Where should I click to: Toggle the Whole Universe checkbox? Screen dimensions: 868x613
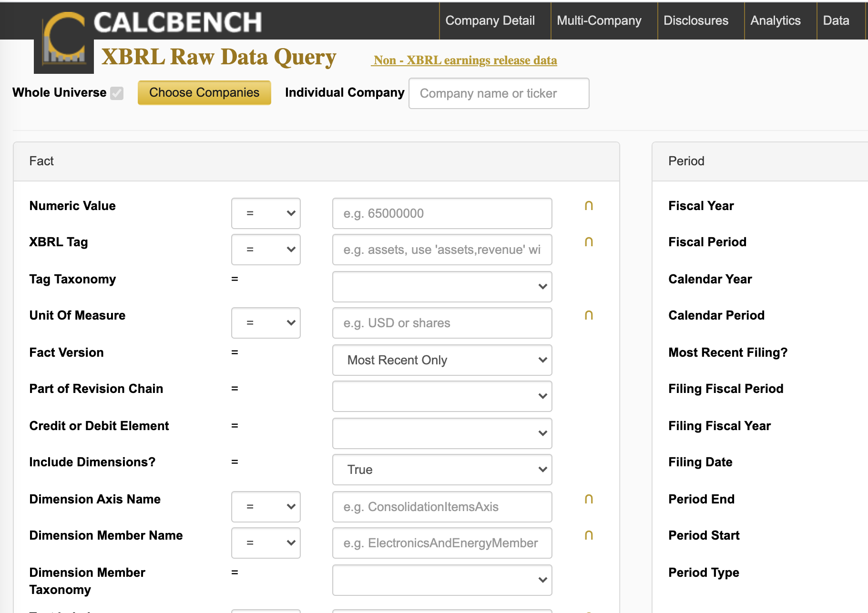117,93
